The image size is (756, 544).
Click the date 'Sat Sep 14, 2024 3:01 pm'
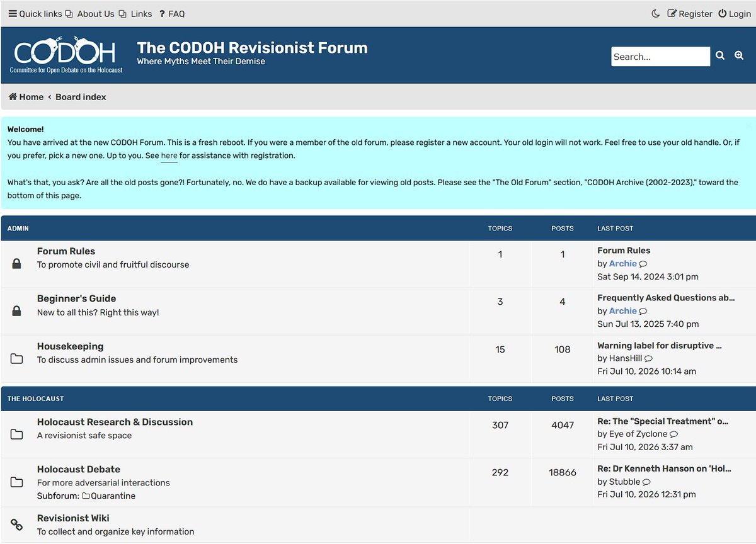click(x=648, y=276)
